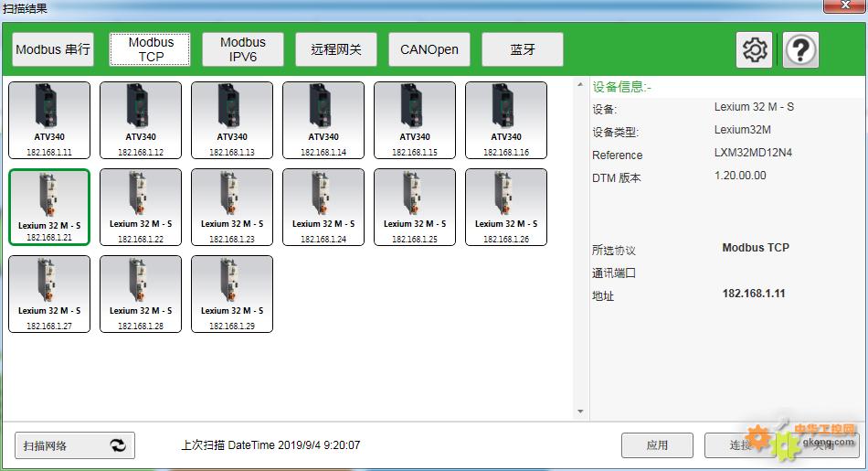Click the DTM version 1.20.00.00 value
The width and height of the screenshot is (868, 471).
tap(740, 176)
